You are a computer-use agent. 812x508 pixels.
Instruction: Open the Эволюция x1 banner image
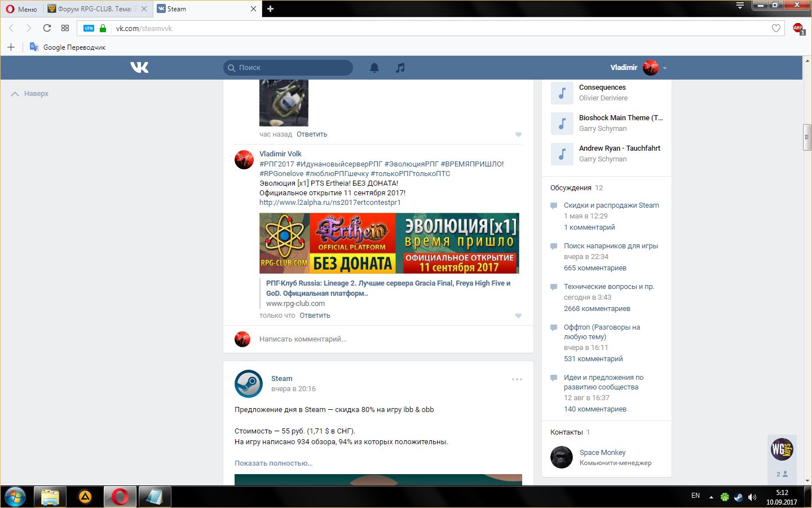(389, 243)
